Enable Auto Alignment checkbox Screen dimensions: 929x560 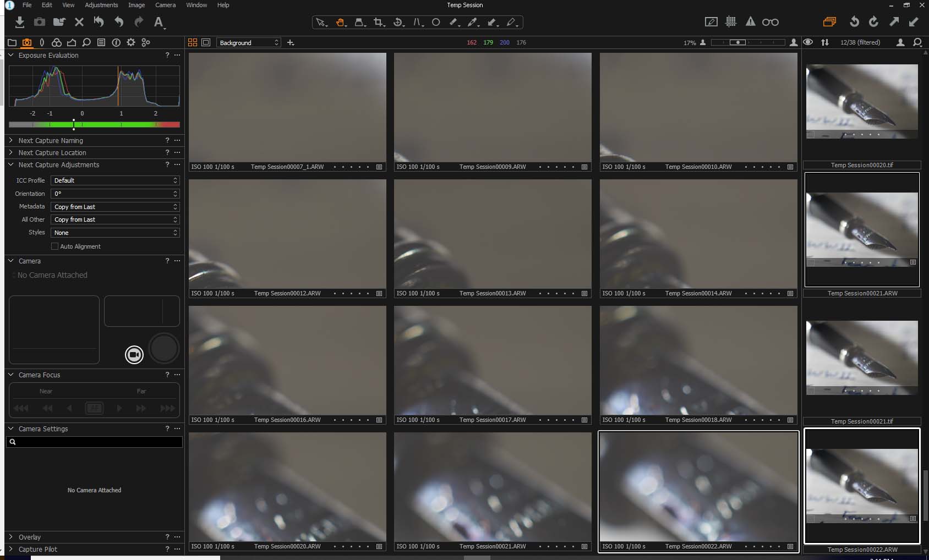[x=54, y=246]
